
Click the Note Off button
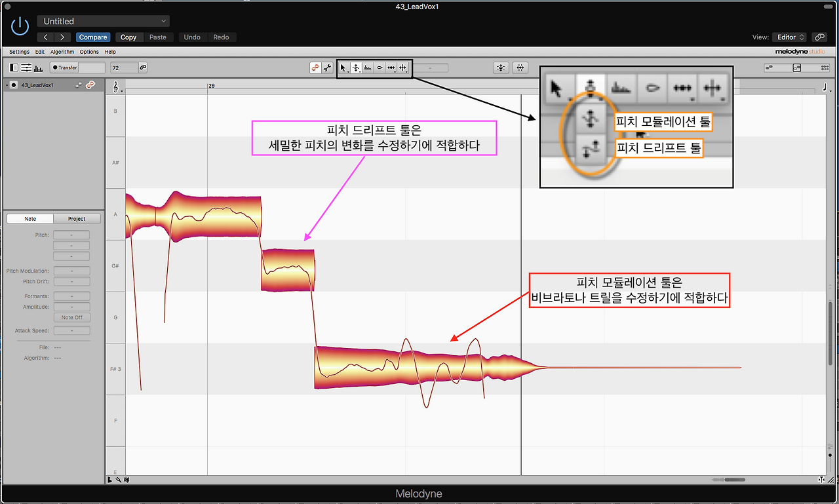[71, 317]
